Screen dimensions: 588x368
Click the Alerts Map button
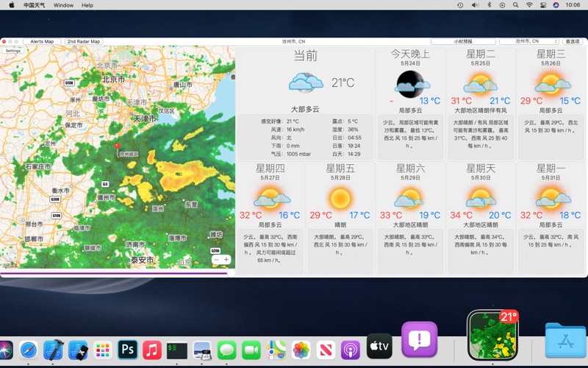tap(42, 42)
